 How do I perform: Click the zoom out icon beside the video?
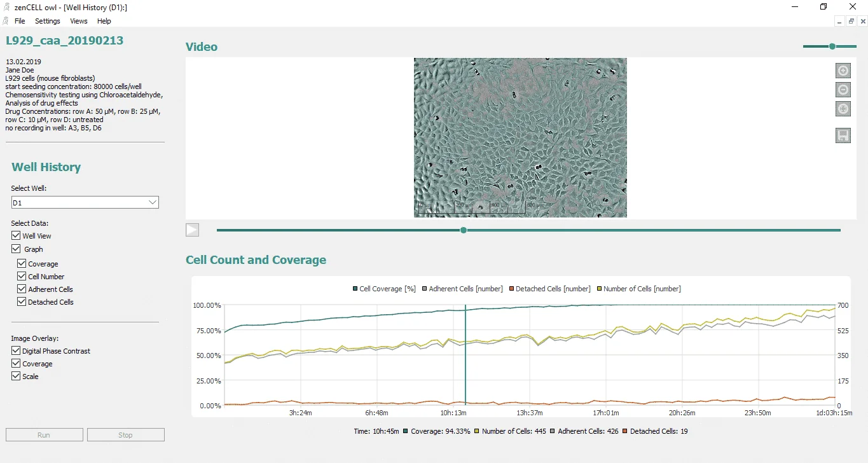[x=843, y=90]
